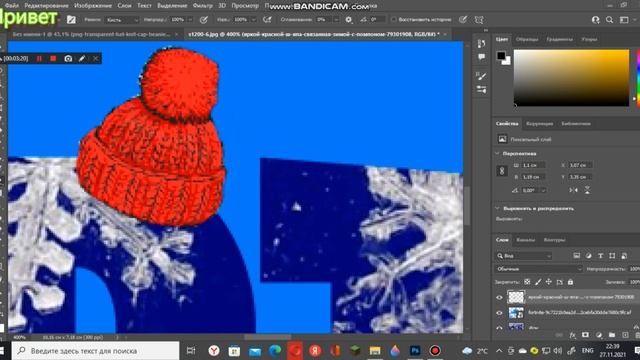Switch to the Градиенты panel tab
Image resolution: width=640 pixels, height=360 pixels.
(x=559, y=39)
